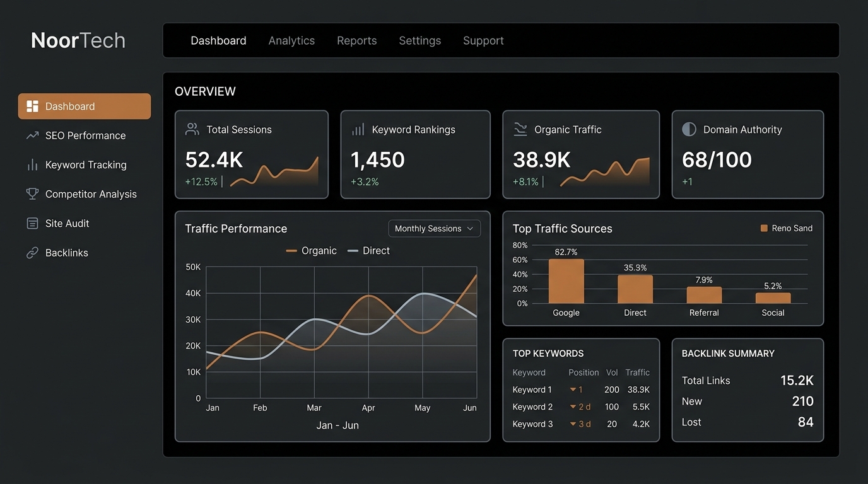
Task: Click the Total Sessions sparkline chart
Action: click(x=274, y=171)
